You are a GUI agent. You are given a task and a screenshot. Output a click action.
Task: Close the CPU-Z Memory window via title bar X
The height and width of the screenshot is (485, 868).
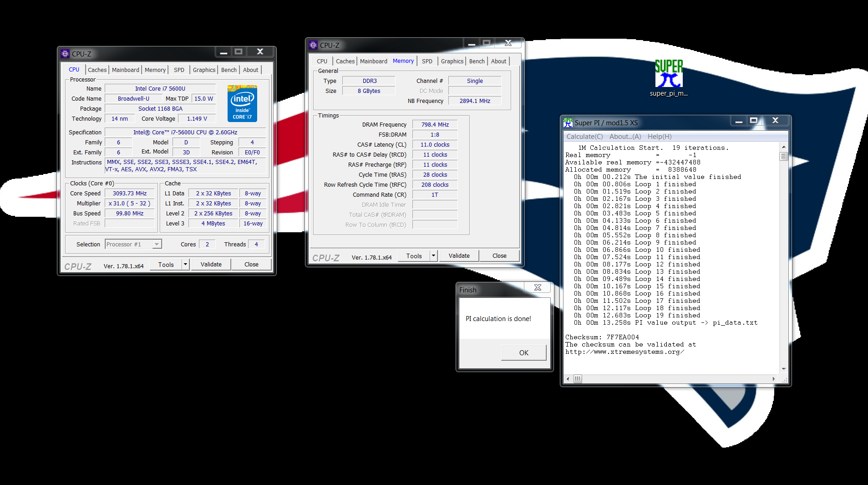coord(508,43)
